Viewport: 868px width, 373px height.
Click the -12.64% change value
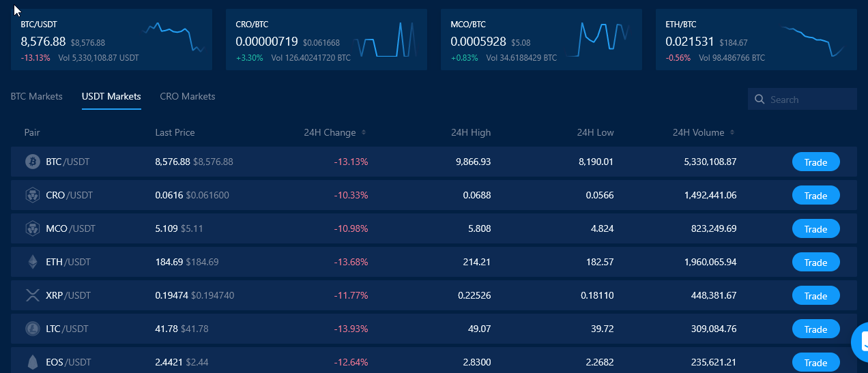pos(351,362)
